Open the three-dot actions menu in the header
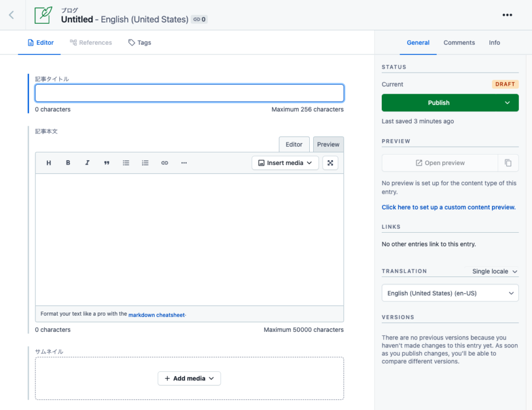This screenshot has width=532, height=410. (x=507, y=15)
